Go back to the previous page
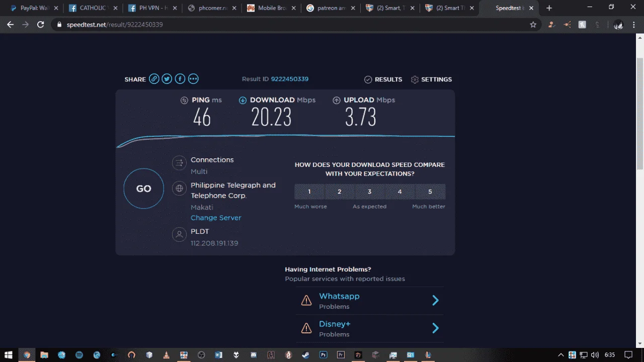 tap(11, 25)
